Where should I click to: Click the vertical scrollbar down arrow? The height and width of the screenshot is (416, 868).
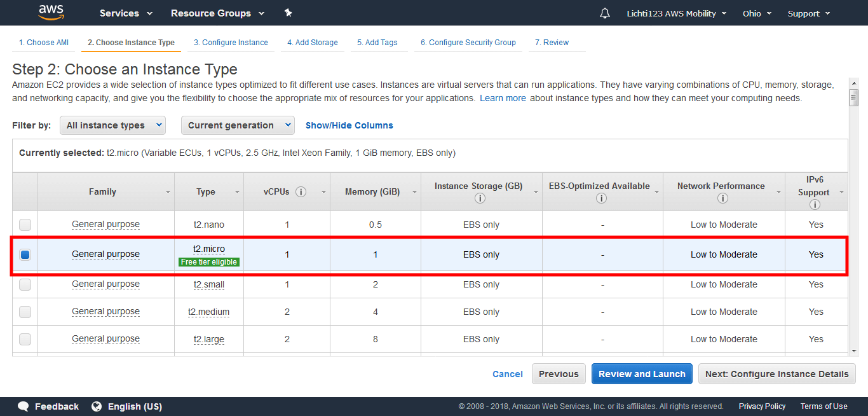[x=853, y=350]
